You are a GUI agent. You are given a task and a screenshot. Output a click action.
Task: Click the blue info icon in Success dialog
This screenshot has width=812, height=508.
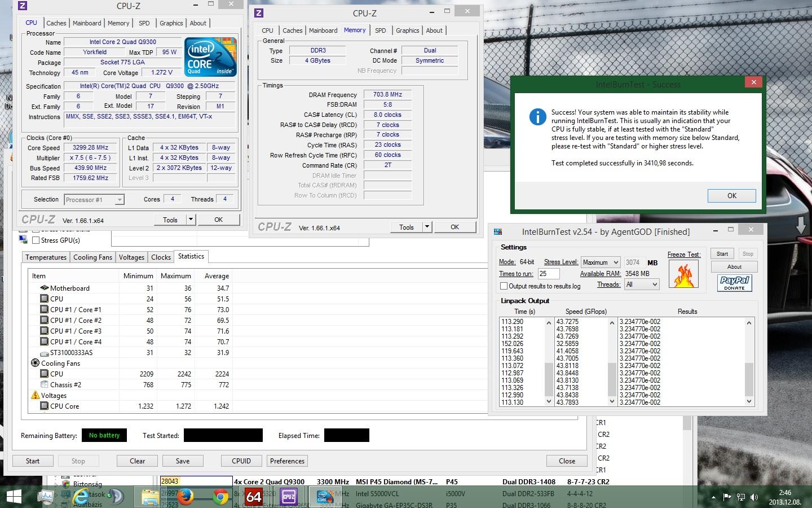[537, 117]
